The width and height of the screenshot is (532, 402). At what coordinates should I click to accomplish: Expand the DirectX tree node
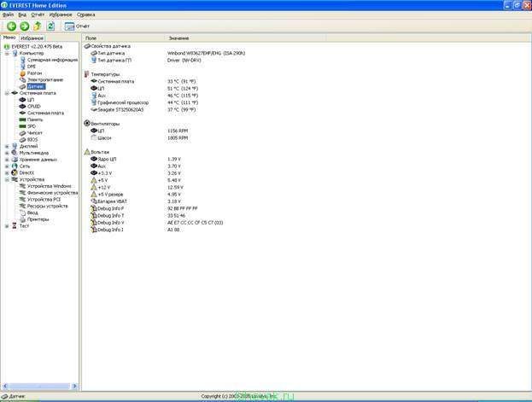point(7,172)
